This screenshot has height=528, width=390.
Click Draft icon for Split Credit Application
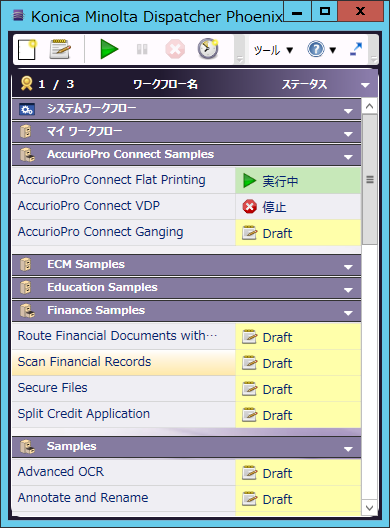click(250, 415)
